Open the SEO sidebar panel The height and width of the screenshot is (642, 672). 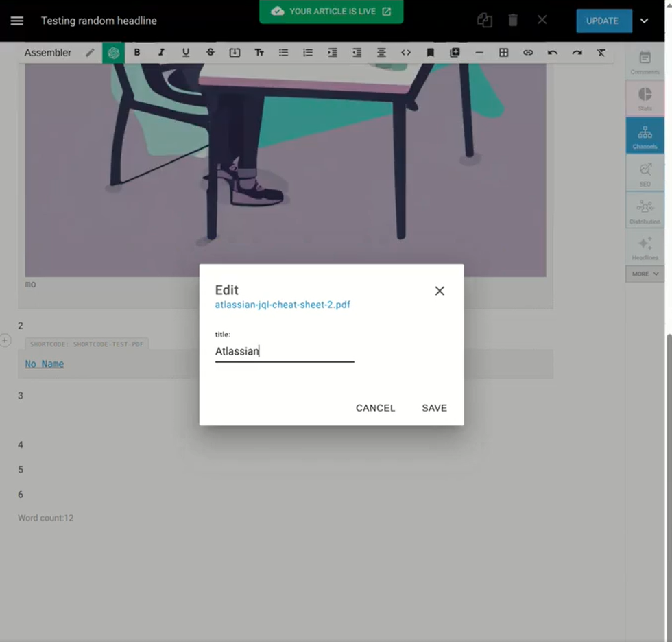coord(645,173)
